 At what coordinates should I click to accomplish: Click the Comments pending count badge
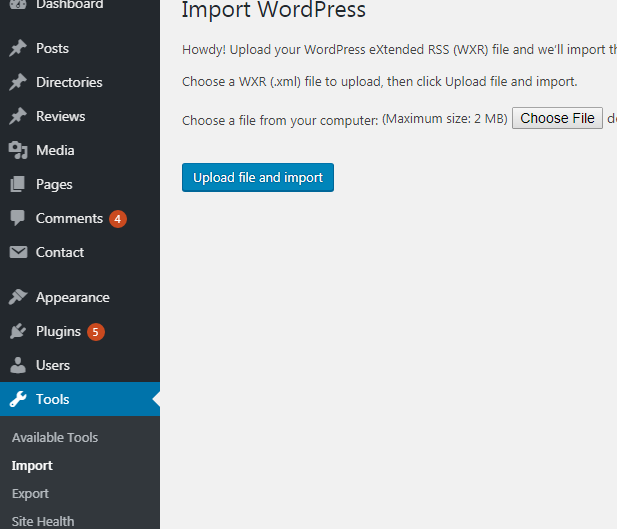pyautogui.click(x=118, y=218)
